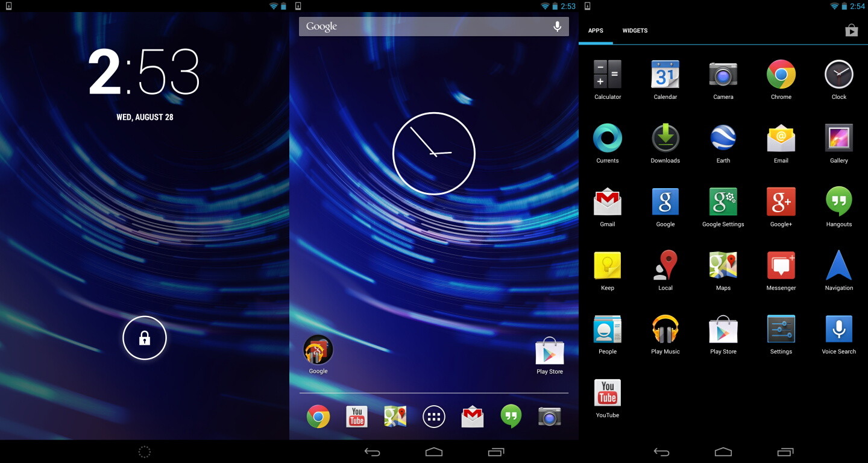868x463 pixels.
Task: Open the Google folder on the home screen
Action: point(318,350)
